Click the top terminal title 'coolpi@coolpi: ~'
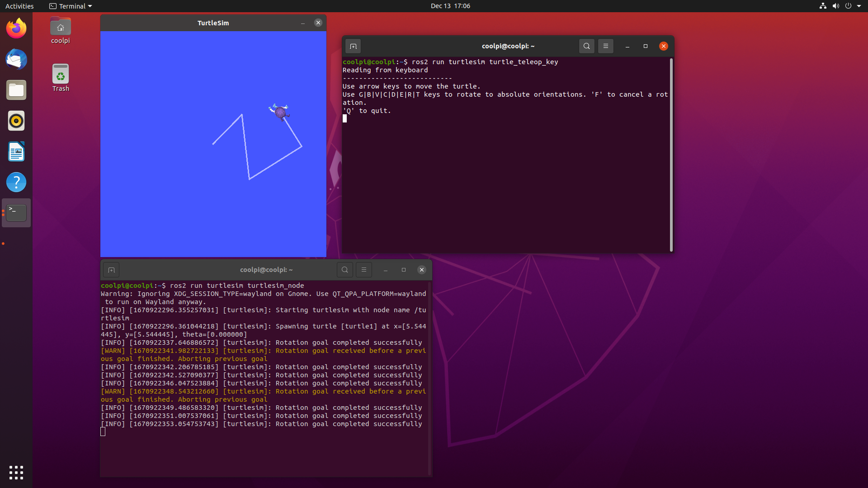The height and width of the screenshot is (488, 868). click(x=508, y=46)
